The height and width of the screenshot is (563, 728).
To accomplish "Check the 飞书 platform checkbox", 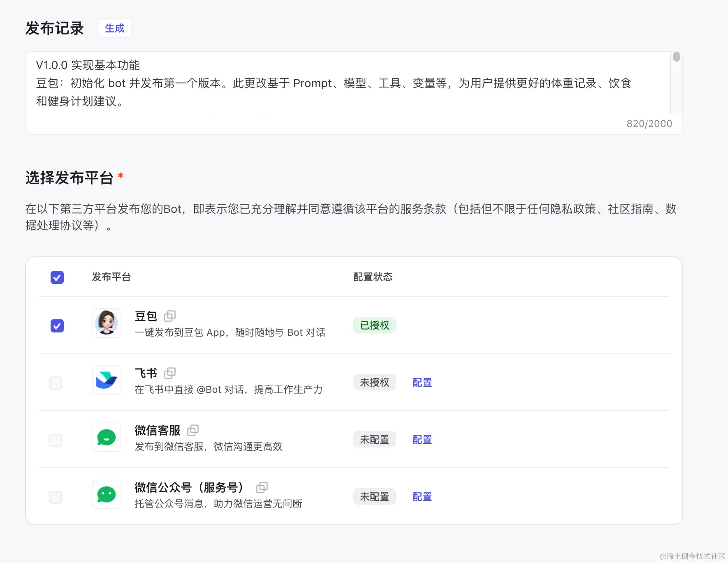I will point(56,383).
